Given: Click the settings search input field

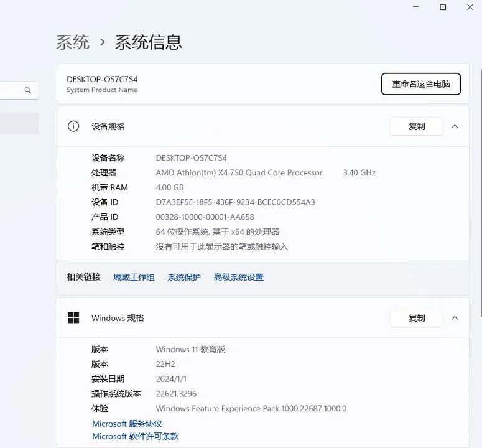Looking at the screenshot, I should 19,90.
